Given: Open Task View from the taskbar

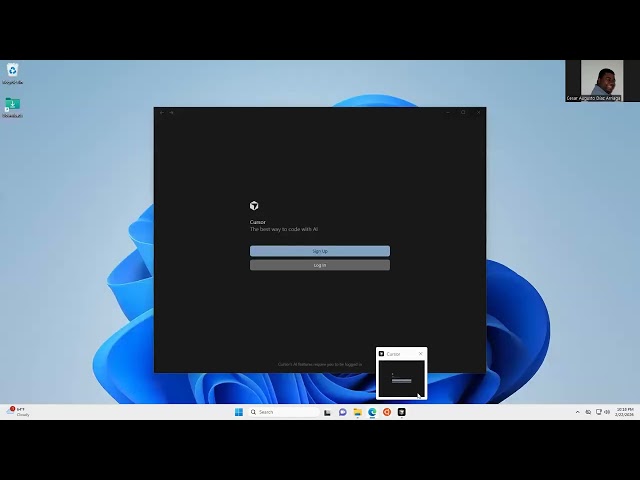Looking at the screenshot, I should coord(327,412).
